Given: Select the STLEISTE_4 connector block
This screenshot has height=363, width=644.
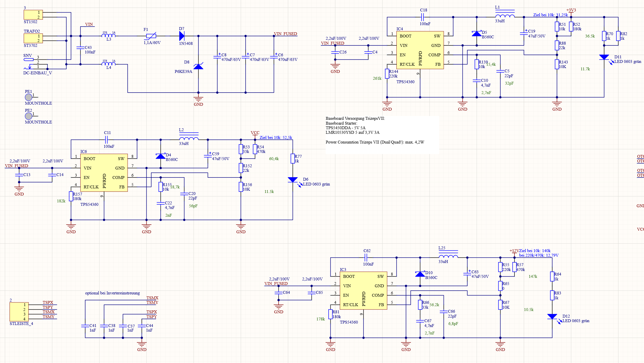Looking at the screenshot, I should click(x=19, y=312).
